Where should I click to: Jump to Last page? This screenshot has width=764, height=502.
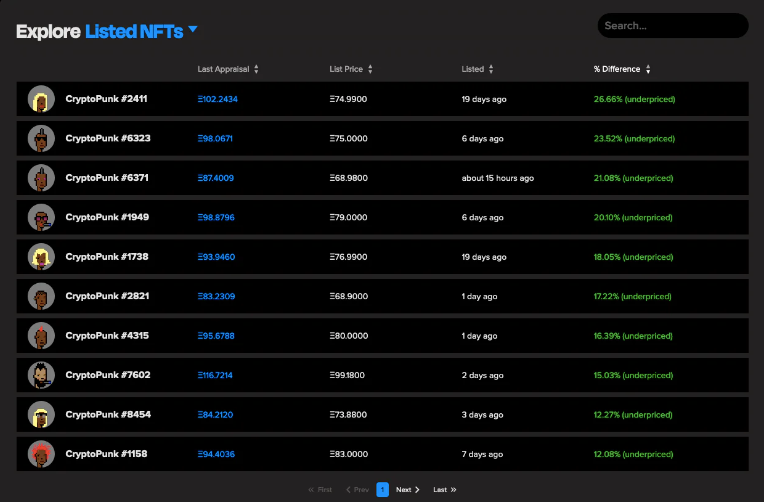tap(444, 490)
